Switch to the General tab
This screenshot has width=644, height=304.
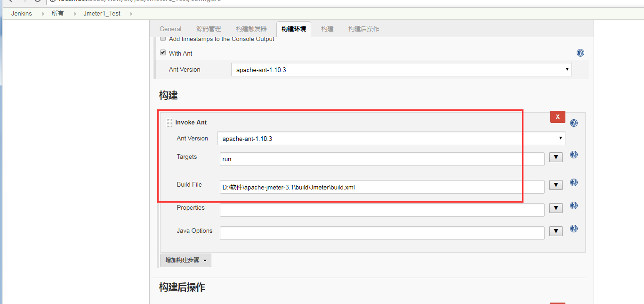tap(170, 29)
